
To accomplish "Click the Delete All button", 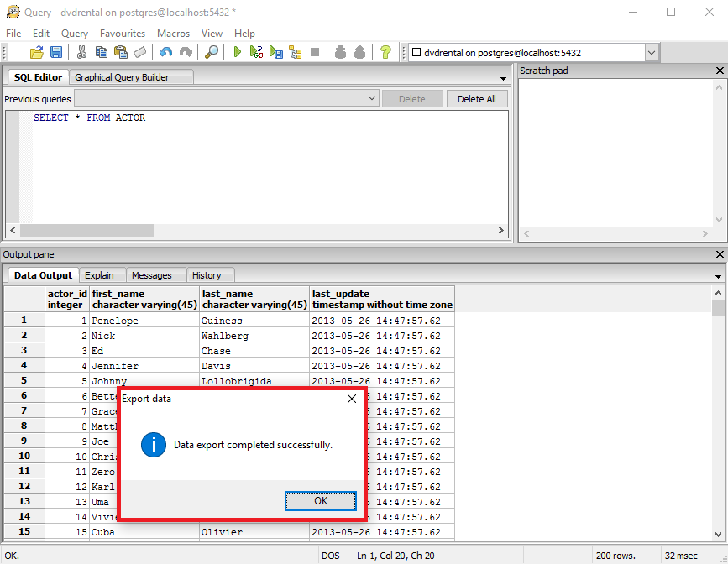I will 476,99.
